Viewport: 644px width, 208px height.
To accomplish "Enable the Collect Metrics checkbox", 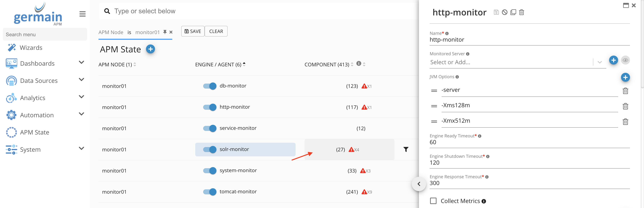I will pos(433,201).
